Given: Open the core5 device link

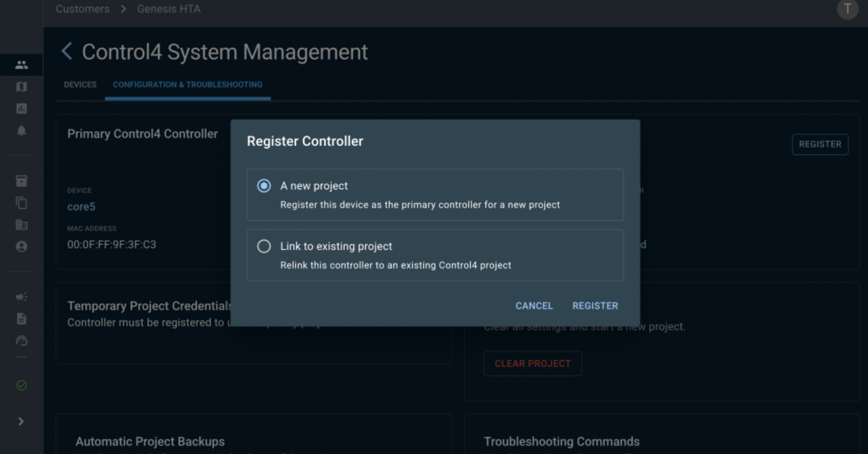Looking at the screenshot, I should [81, 207].
